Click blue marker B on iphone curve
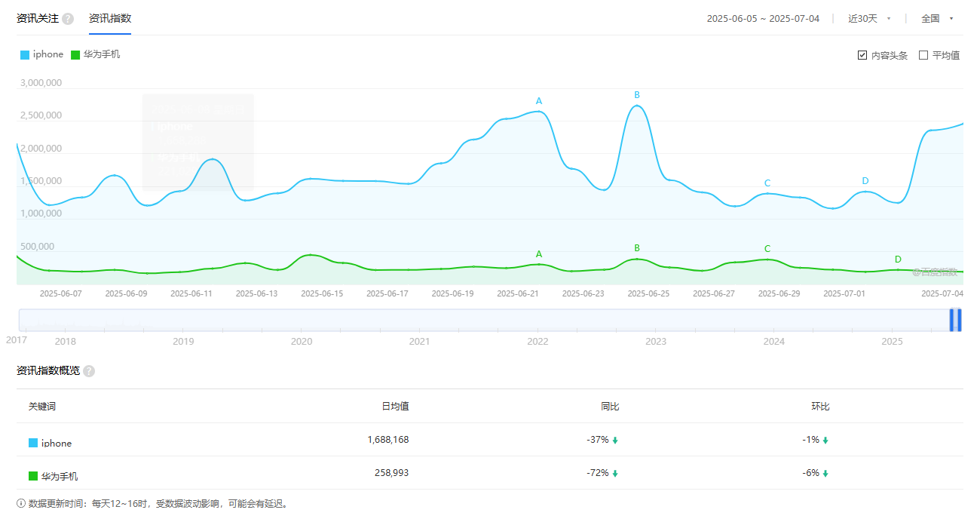 pyautogui.click(x=637, y=95)
